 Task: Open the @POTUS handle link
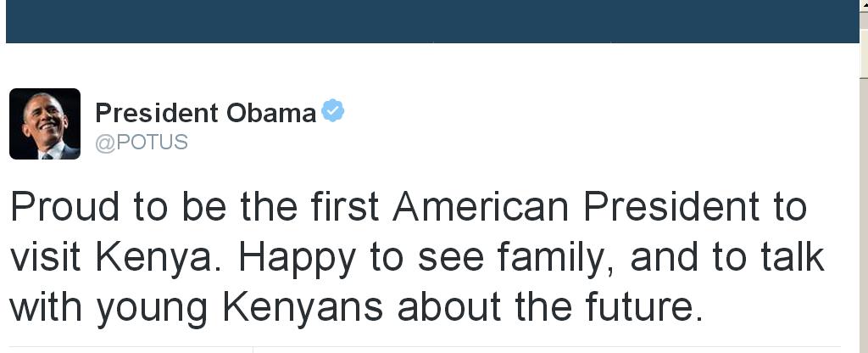pyautogui.click(x=142, y=141)
